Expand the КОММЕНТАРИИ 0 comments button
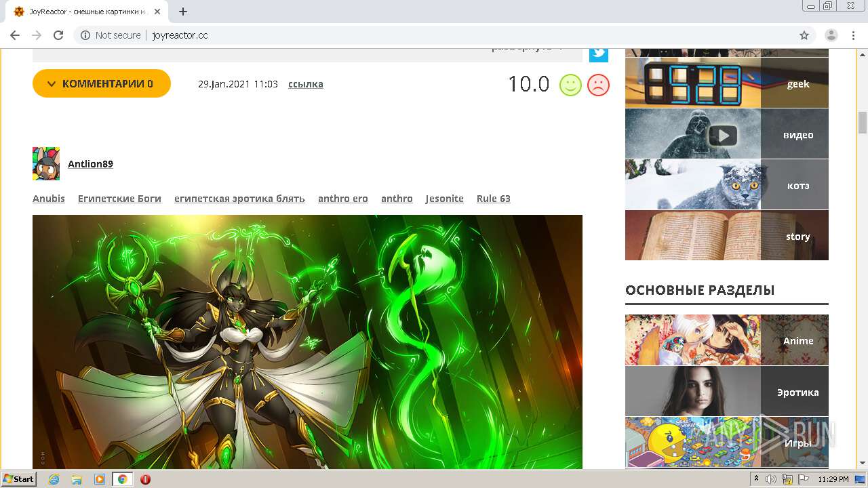 pyautogui.click(x=102, y=83)
